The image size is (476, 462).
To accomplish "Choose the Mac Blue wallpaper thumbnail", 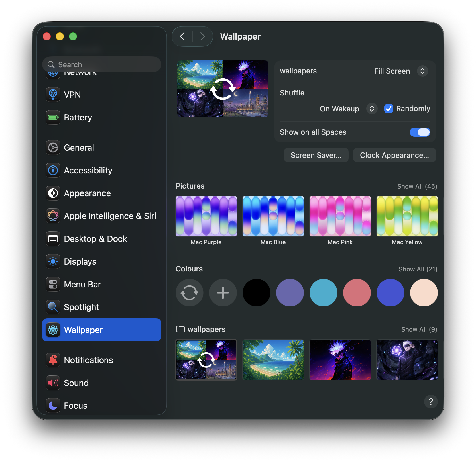I will (273, 216).
